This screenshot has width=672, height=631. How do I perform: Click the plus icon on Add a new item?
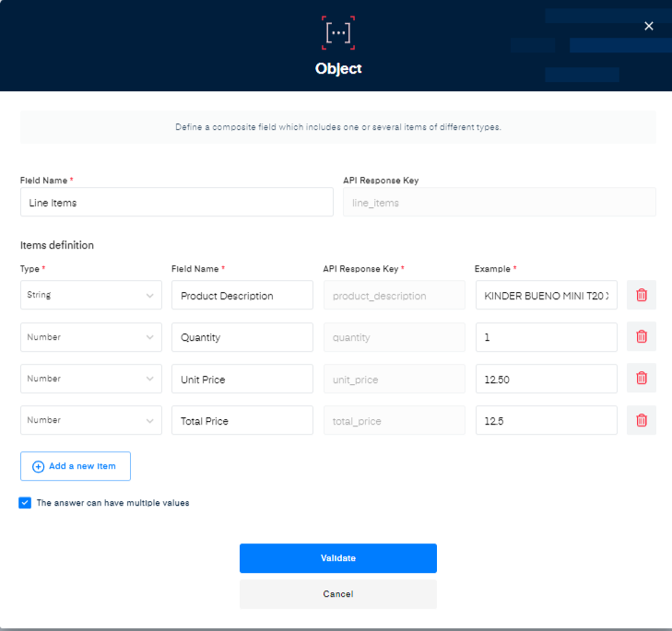[39, 467]
